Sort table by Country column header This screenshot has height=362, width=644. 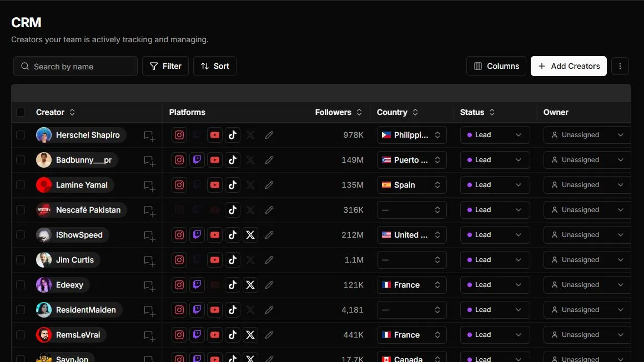tap(397, 112)
